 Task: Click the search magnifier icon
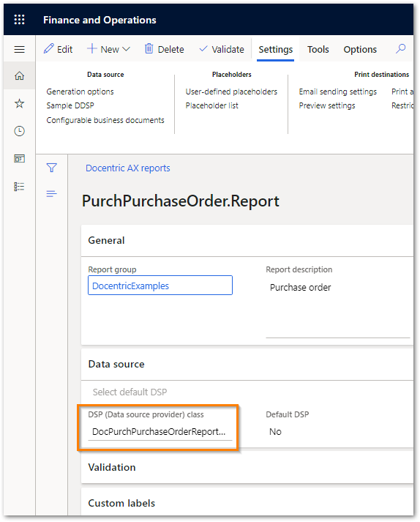pos(400,49)
